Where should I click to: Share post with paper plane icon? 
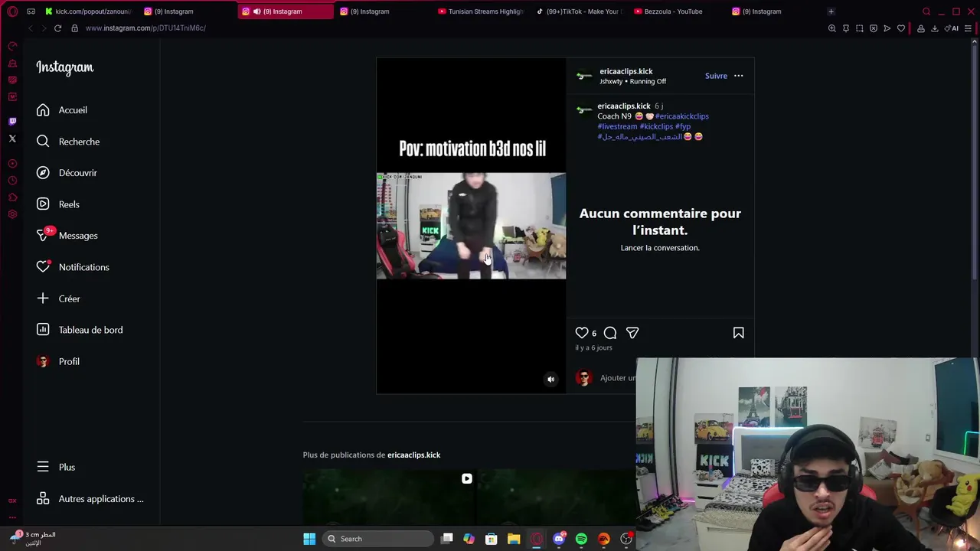point(632,333)
